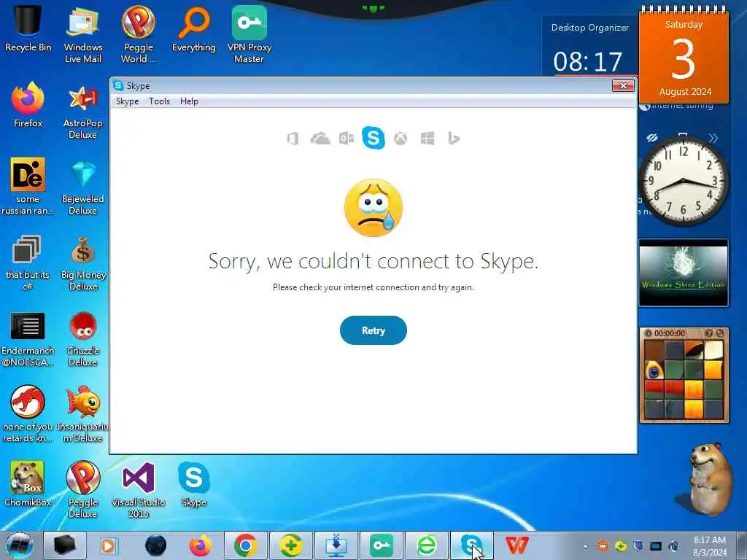Open the Tools menu
Viewport: 747px width, 560px height.
coord(159,101)
